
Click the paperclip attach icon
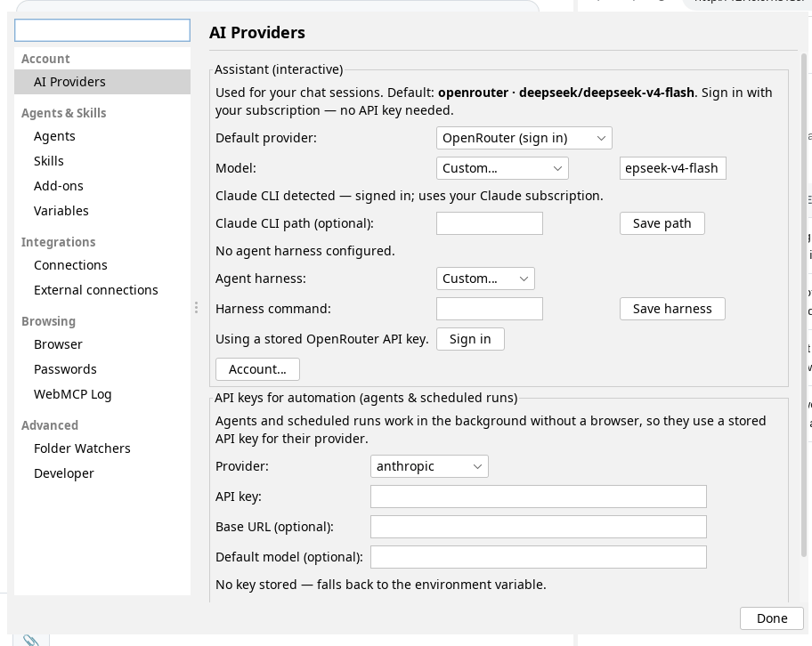(x=31, y=641)
